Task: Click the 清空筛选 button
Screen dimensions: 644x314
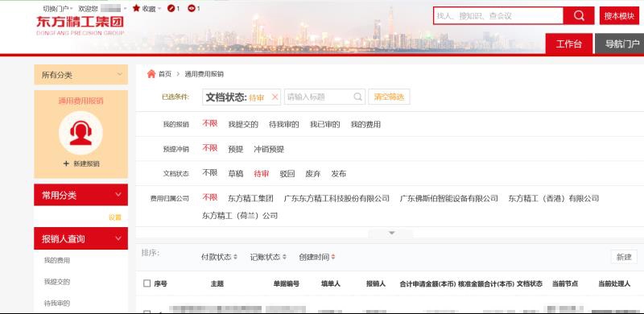Action: coord(389,97)
